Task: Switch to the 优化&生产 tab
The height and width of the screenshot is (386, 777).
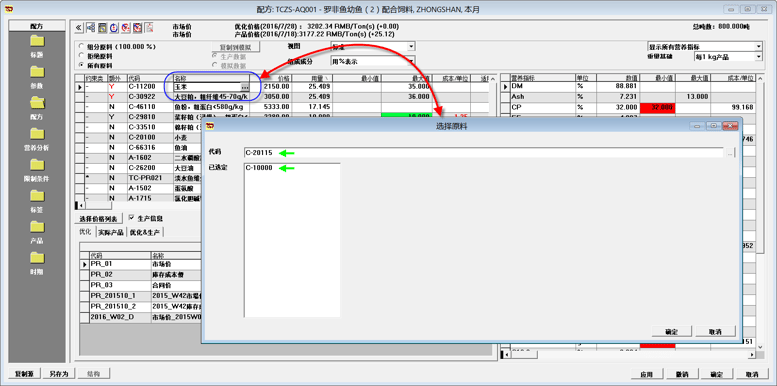Action: tap(145, 232)
